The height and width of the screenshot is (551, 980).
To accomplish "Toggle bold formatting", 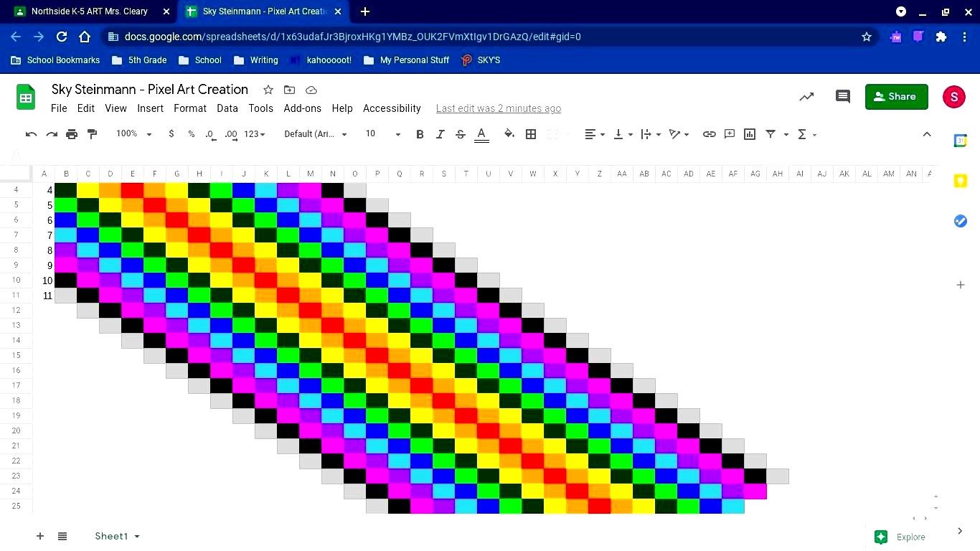I will (x=420, y=134).
